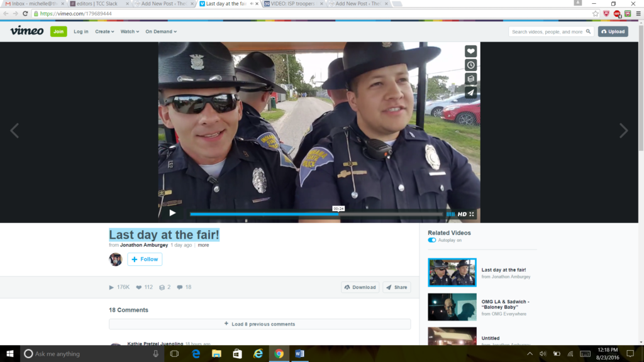The width and height of the screenshot is (644, 362).
Task: Click the Log in menu item
Action: pos(81,31)
